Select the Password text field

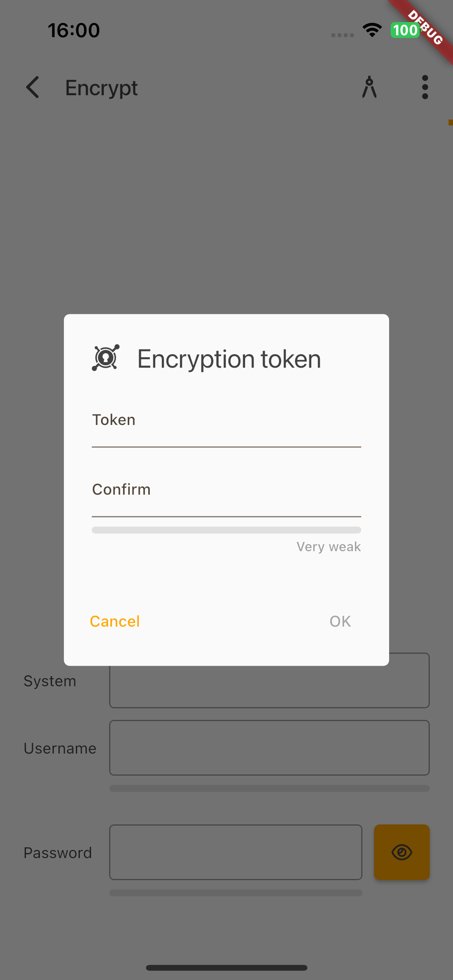[235, 852]
